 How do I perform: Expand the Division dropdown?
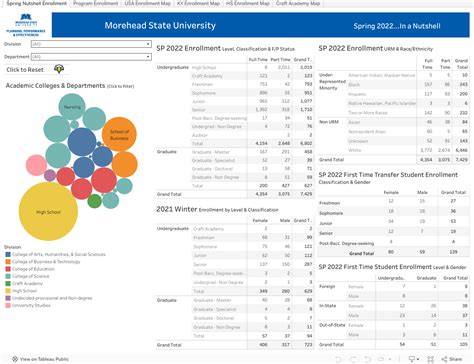91,44
